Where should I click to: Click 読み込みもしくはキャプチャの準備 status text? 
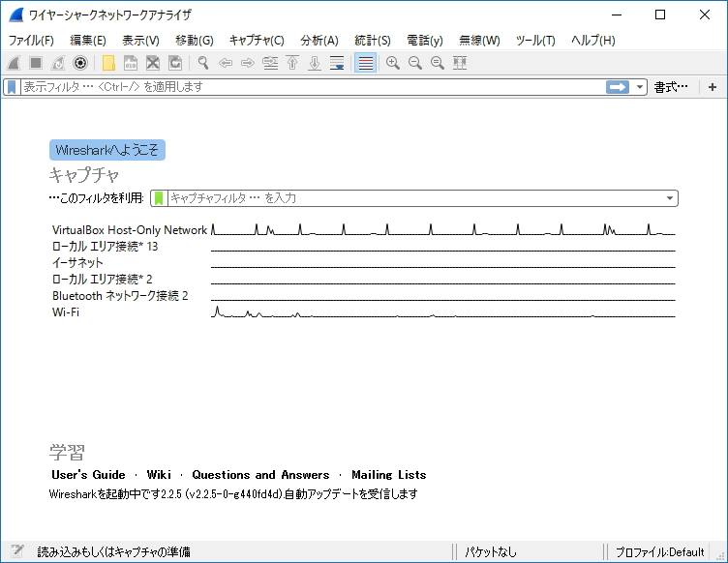[x=114, y=551]
